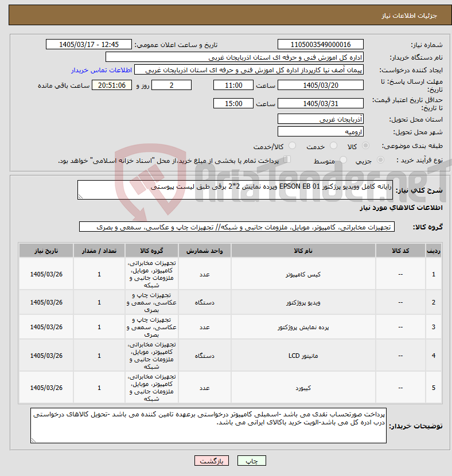This screenshot has height=476, width=452.
Task: Click the general description text area
Action: click(235, 190)
